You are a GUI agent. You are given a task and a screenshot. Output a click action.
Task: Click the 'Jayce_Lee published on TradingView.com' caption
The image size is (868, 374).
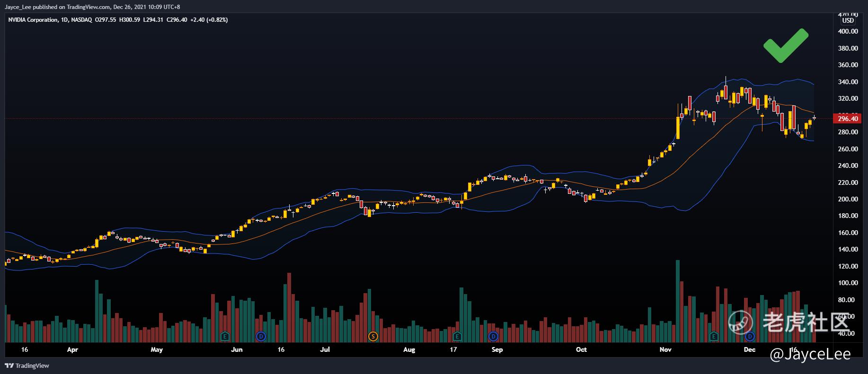click(x=58, y=7)
